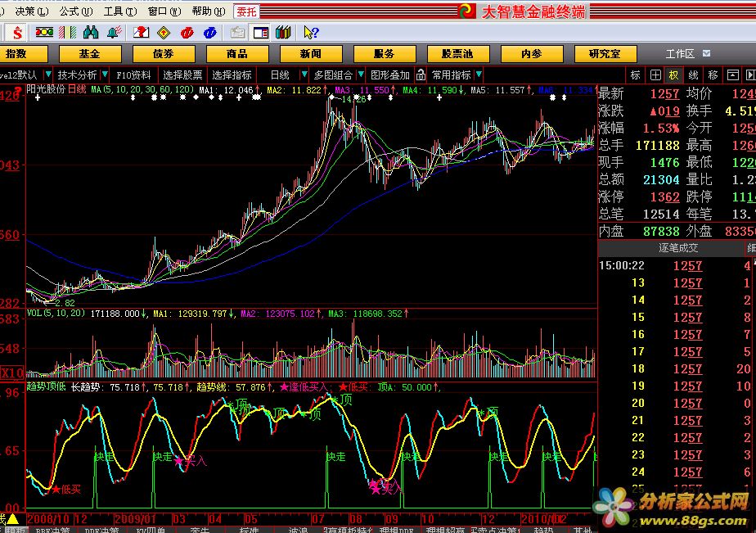Click the 大智慧 logo icon in title bar
The image size is (756, 533).
466,11
